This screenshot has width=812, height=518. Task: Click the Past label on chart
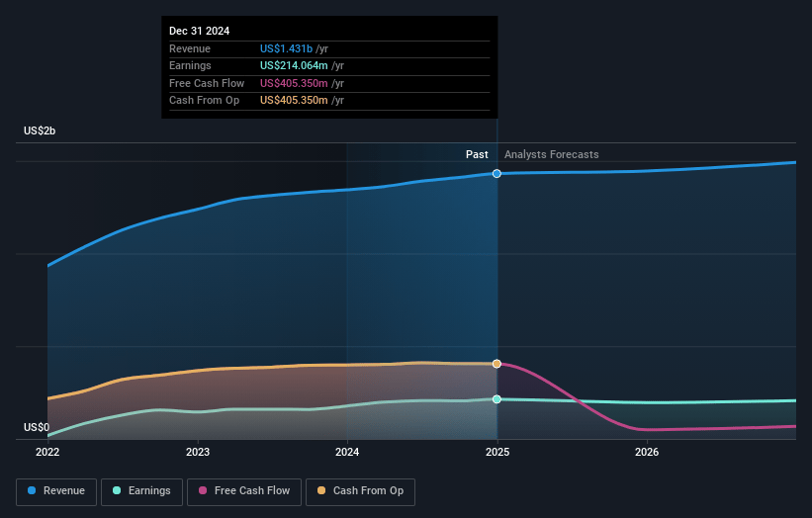coord(477,154)
